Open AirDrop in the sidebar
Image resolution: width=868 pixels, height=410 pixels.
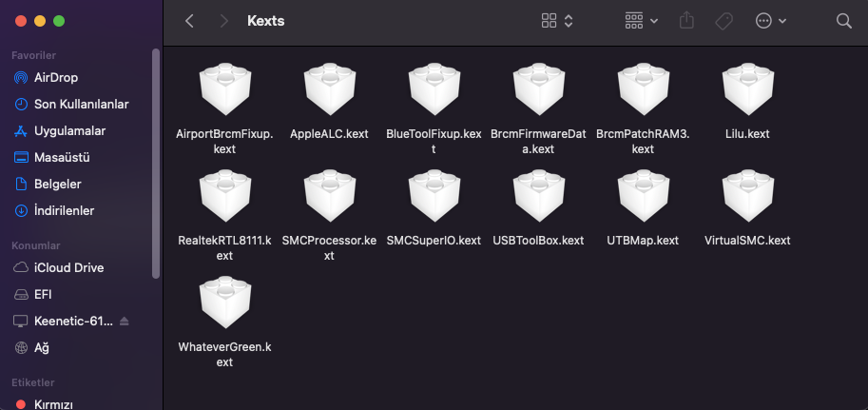55,77
